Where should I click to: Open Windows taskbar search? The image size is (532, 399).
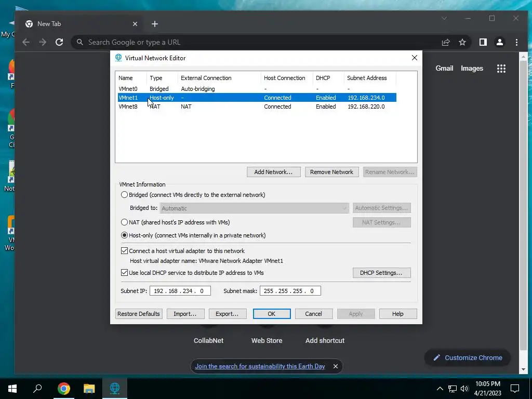[37, 388]
